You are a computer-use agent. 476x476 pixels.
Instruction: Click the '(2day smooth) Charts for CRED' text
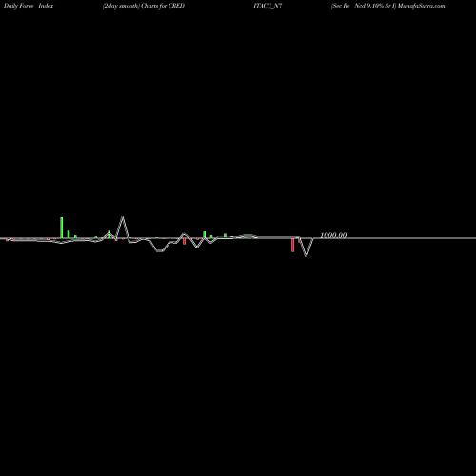(144, 6)
